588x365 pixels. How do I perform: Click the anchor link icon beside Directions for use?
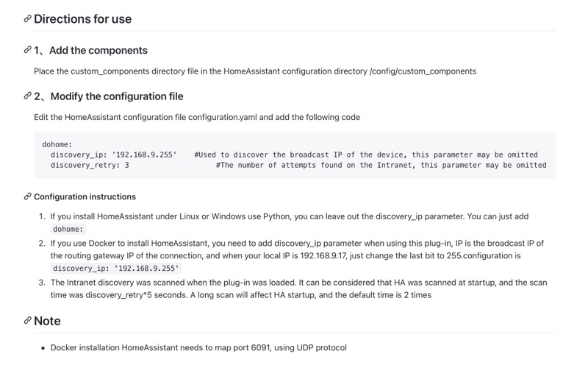click(x=27, y=18)
